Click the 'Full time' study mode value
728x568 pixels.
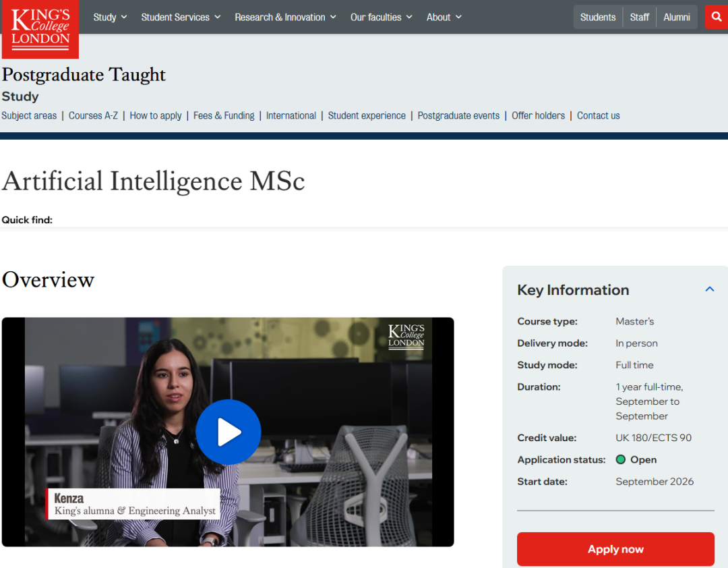(x=634, y=365)
